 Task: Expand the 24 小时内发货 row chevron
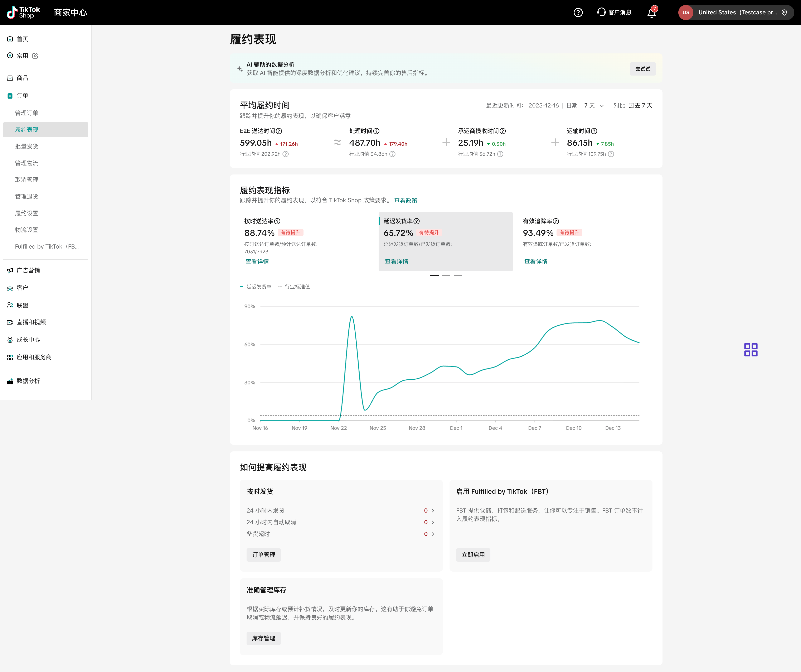click(x=433, y=511)
